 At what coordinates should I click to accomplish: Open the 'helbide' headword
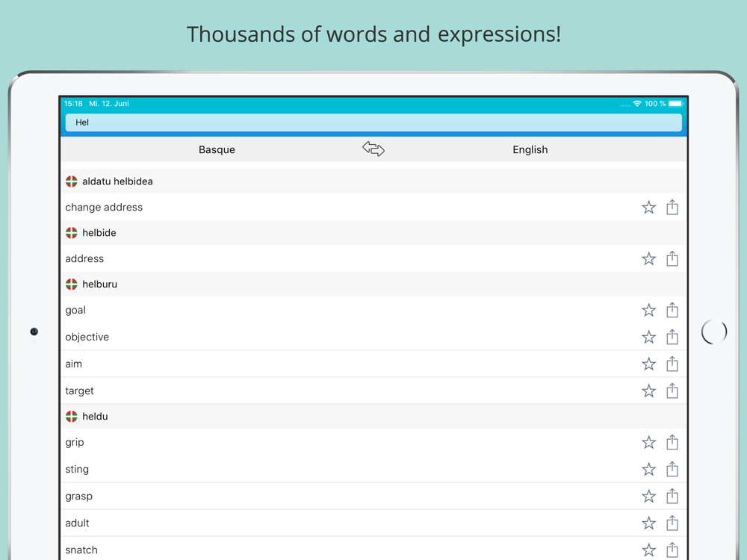point(99,233)
